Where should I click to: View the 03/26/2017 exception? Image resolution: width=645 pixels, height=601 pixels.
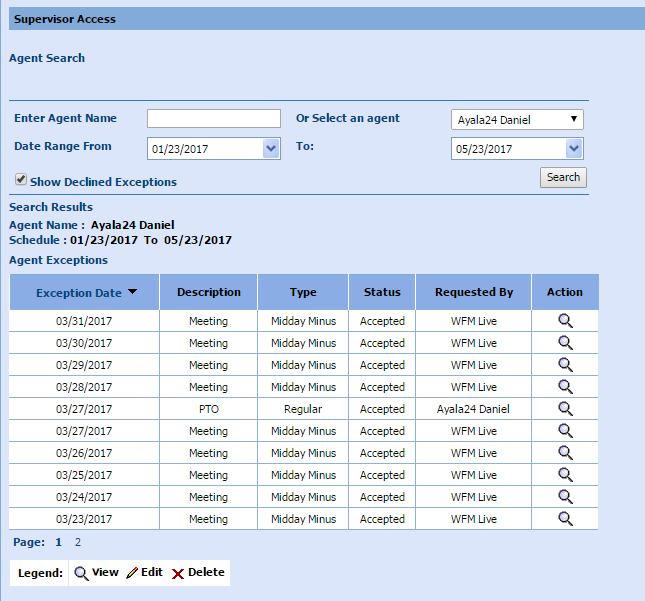(565, 453)
